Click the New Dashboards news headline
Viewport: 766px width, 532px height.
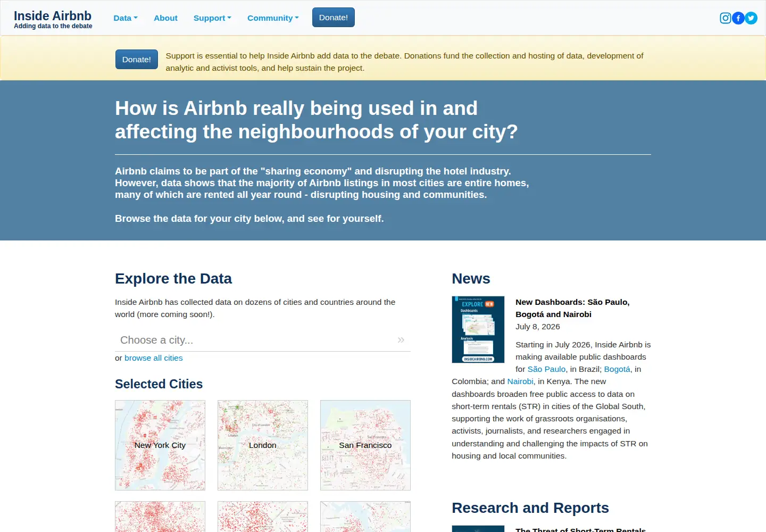572,308
